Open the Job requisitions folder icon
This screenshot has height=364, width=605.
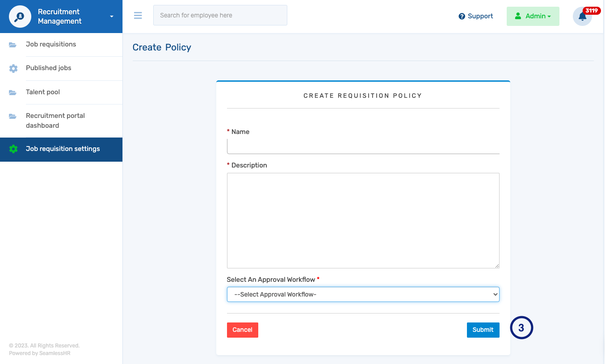[13, 44]
